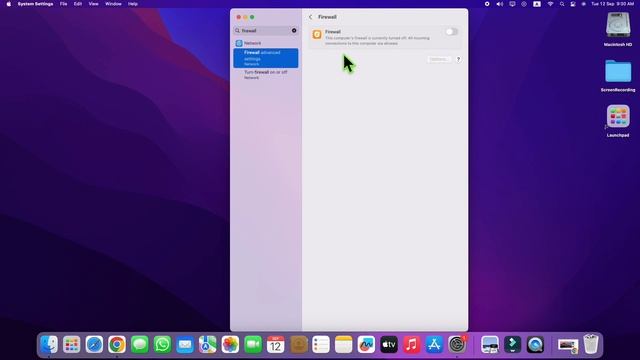Click the screen recording status icon in menu bar
Image resolution: width=640 pixels, height=360 pixels.
pos(487,4)
